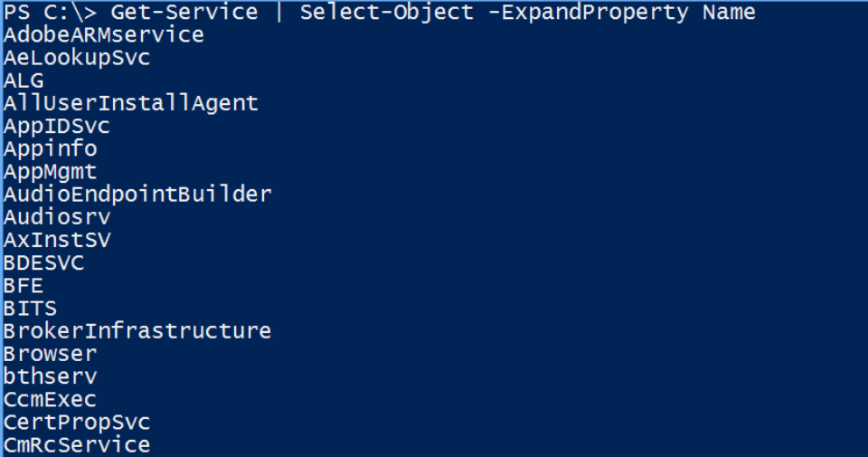This screenshot has width=868, height=457.
Task: Click the CcmExec output line
Action: tap(51, 399)
